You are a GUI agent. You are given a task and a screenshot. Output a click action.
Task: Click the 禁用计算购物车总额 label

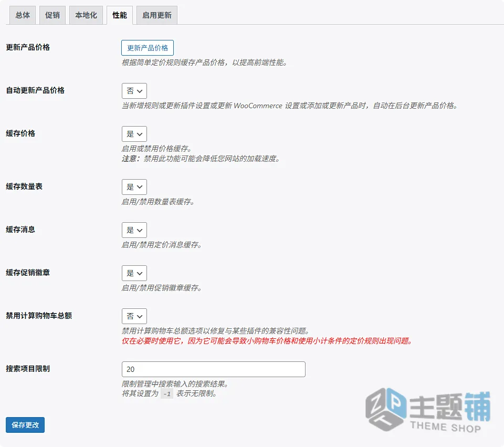(39, 316)
